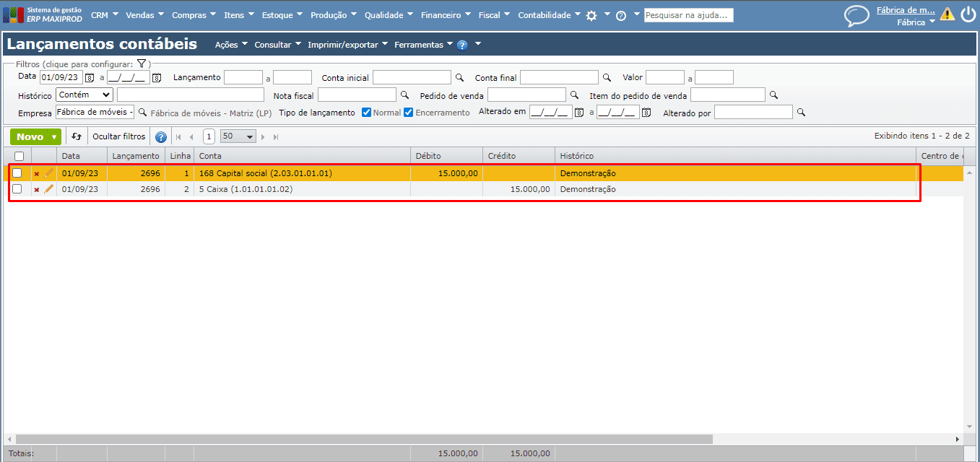980x462 pixels.
Task: Click page number 1 button
Action: tap(209, 136)
